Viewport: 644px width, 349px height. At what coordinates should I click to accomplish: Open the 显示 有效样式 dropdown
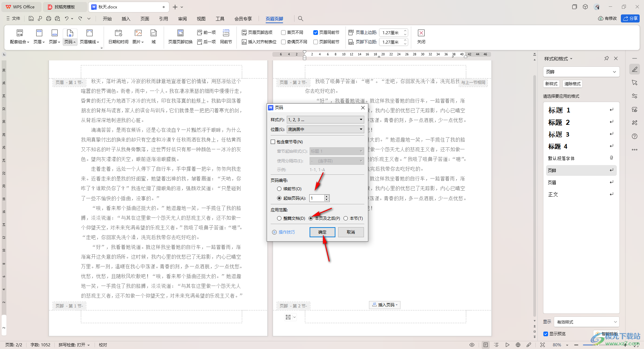click(586, 322)
